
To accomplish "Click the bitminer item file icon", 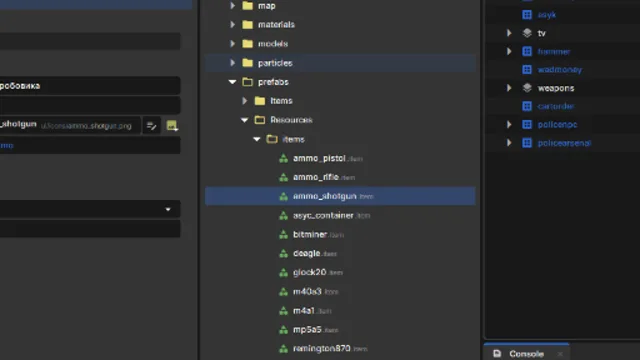I will pyautogui.click(x=283, y=235).
